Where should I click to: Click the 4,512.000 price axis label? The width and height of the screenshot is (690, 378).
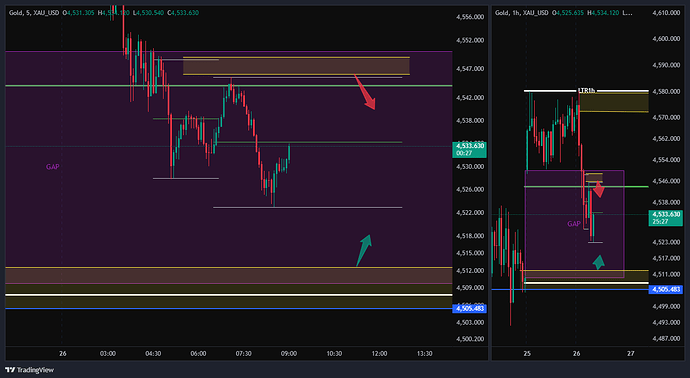click(x=470, y=270)
